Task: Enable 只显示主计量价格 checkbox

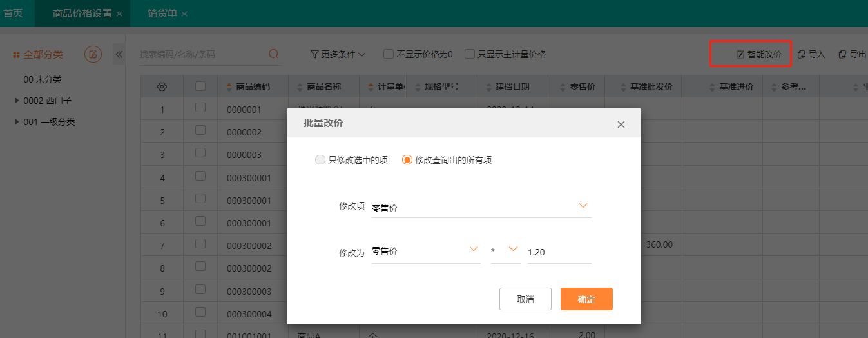Action: [x=470, y=54]
